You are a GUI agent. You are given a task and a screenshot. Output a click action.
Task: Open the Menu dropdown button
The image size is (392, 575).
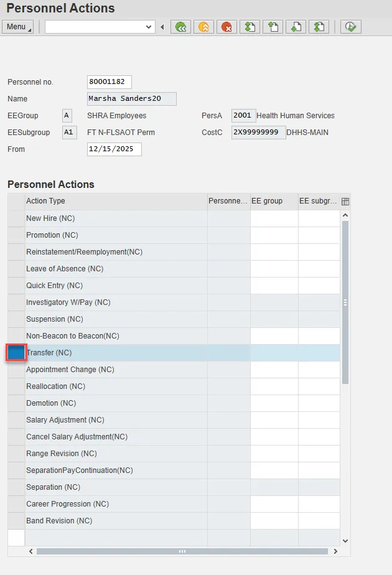18,27
